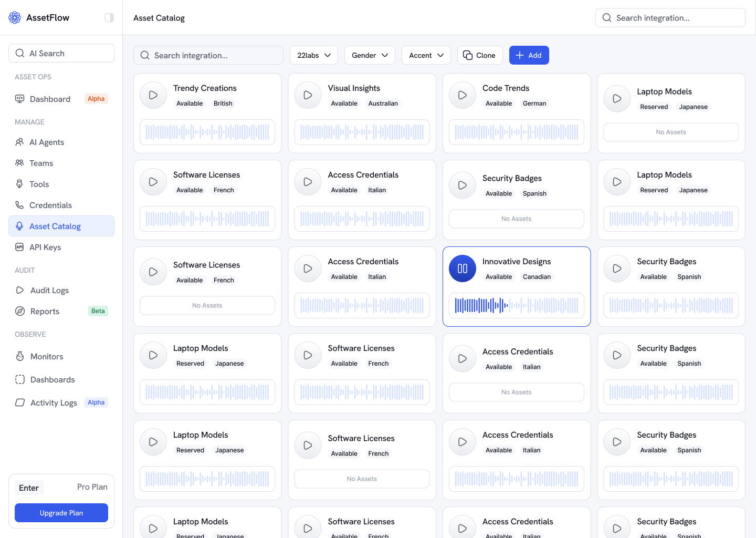Click the "British" accent tag

tap(223, 104)
